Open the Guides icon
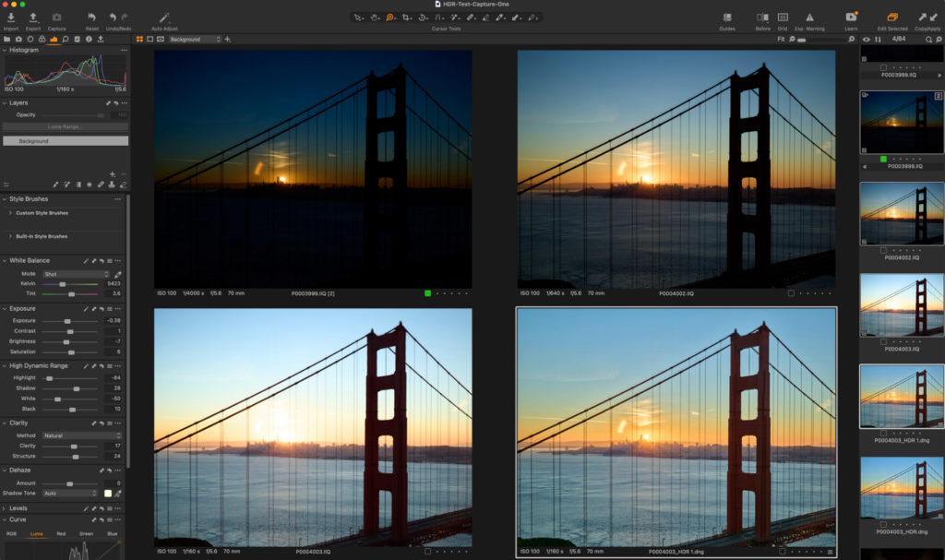This screenshot has width=945, height=560. 727,18
